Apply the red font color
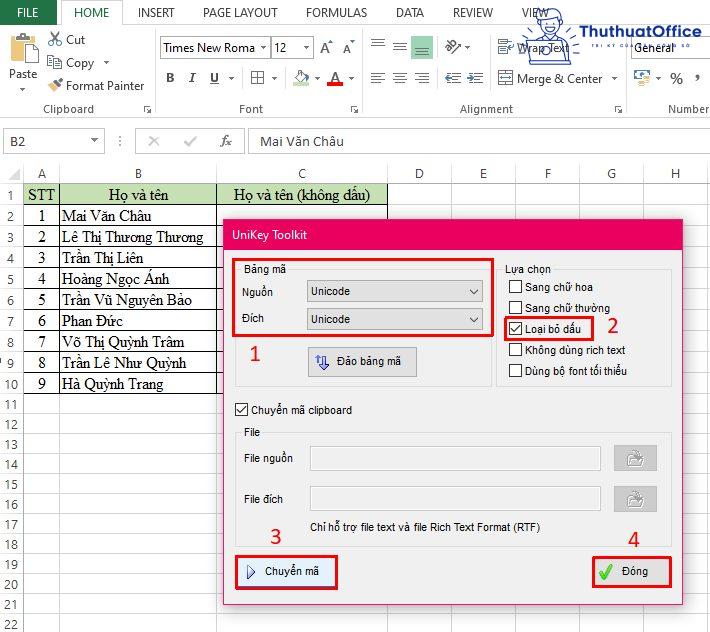Image resolution: width=710 pixels, height=632 pixels. (x=335, y=78)
